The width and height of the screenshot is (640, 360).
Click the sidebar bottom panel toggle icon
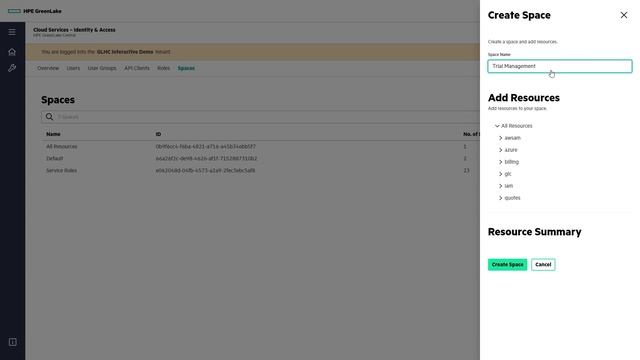tap(13, 342)
